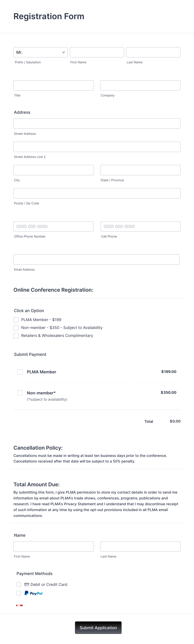This screenshot has width=194, height=644.
Task: Select the PayPal radio button
Action: [19, 593]
